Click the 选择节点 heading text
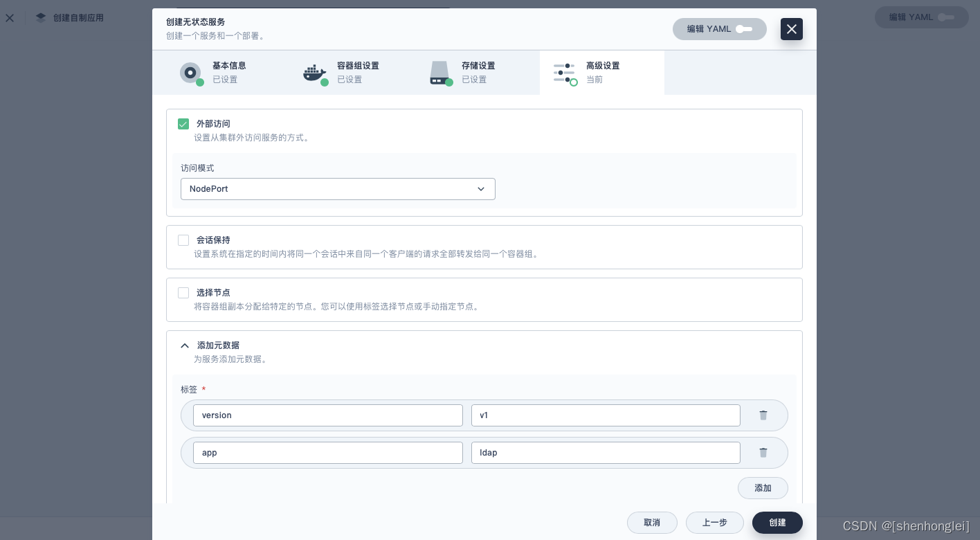 click(x=213, y=293)
